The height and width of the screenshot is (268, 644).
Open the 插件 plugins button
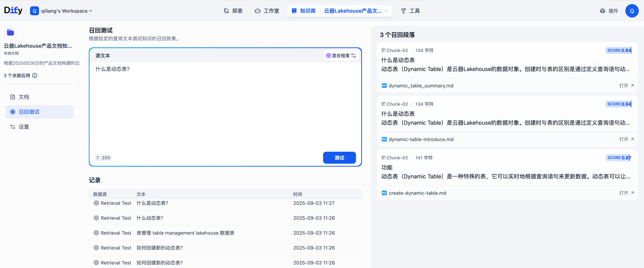[x=609, y=11]
